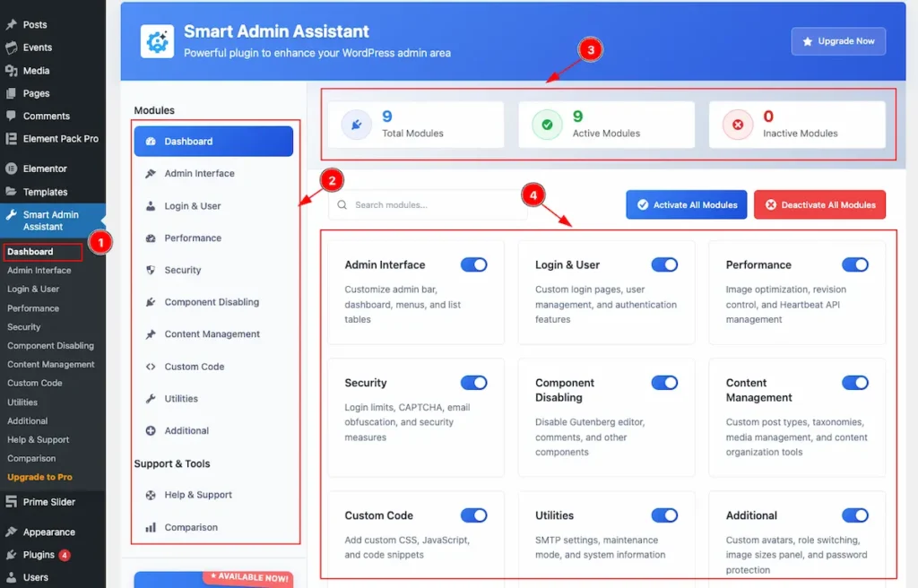Select the highlighted Dashboard item in Modules panel
This screenshot has height=588, width=918.
(x=213, y=141)
